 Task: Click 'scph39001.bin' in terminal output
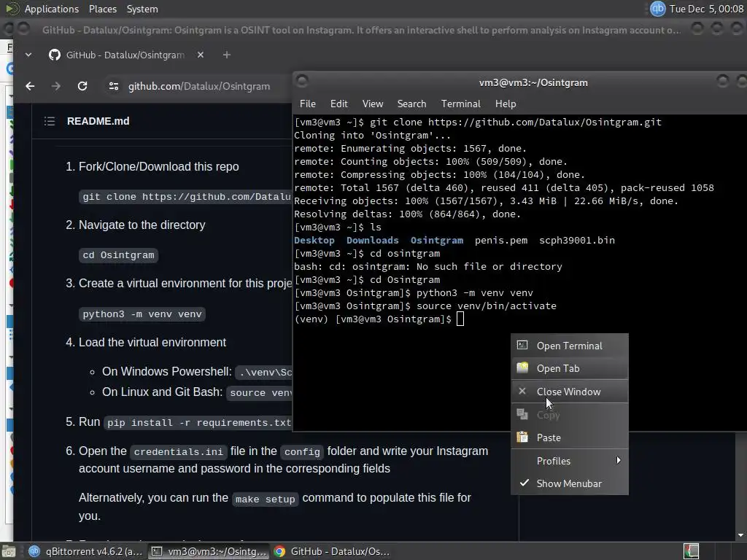click(x=577, y=241)
